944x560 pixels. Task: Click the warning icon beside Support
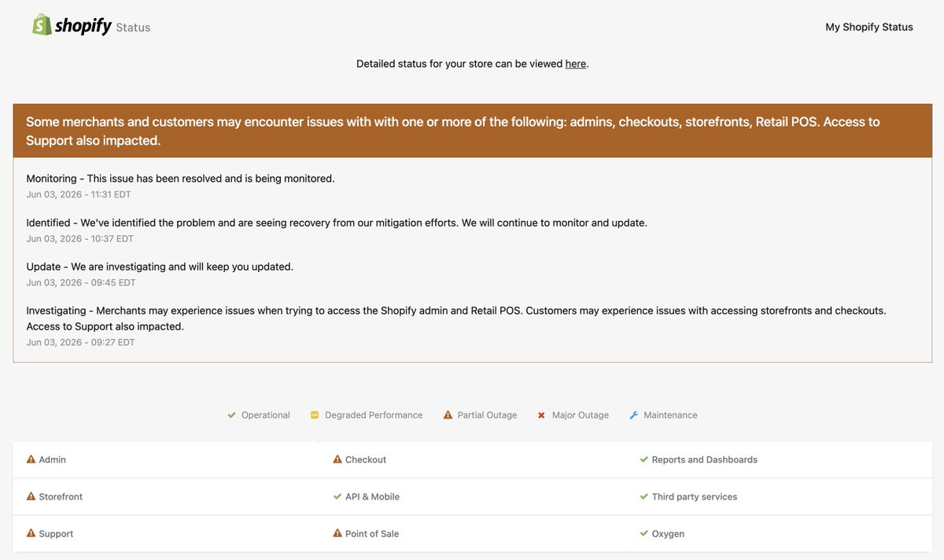31,533
